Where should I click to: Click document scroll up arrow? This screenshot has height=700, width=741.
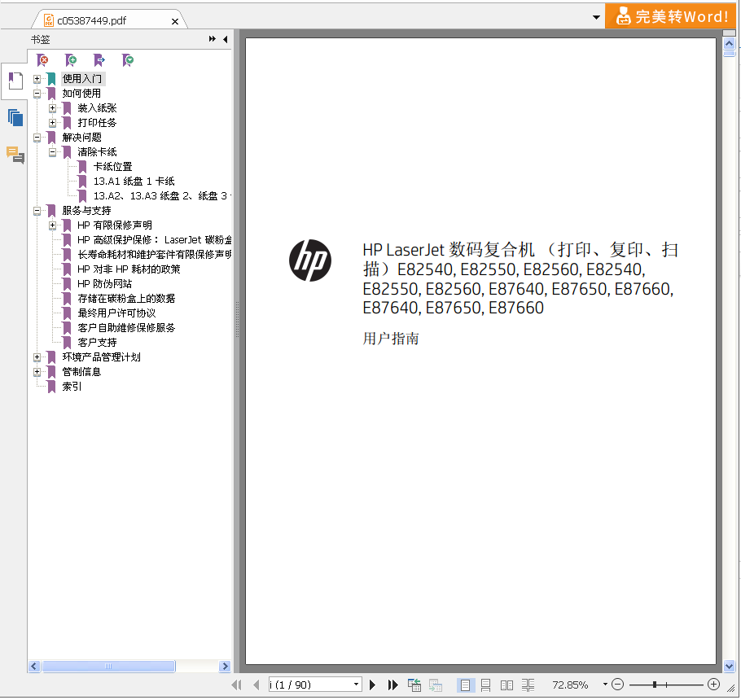pos(729,44)
